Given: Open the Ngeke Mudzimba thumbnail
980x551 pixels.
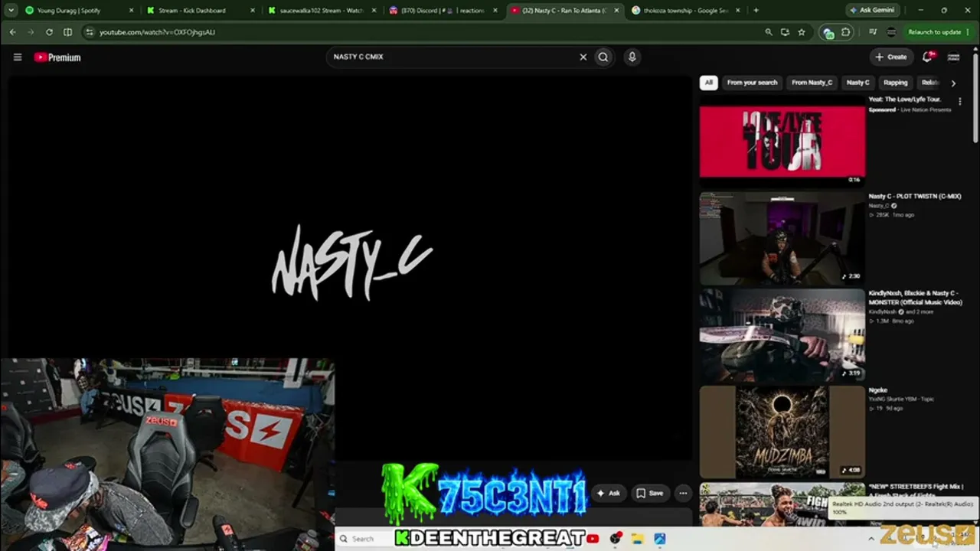Looking at the screenshot, I should coord(782,432).
